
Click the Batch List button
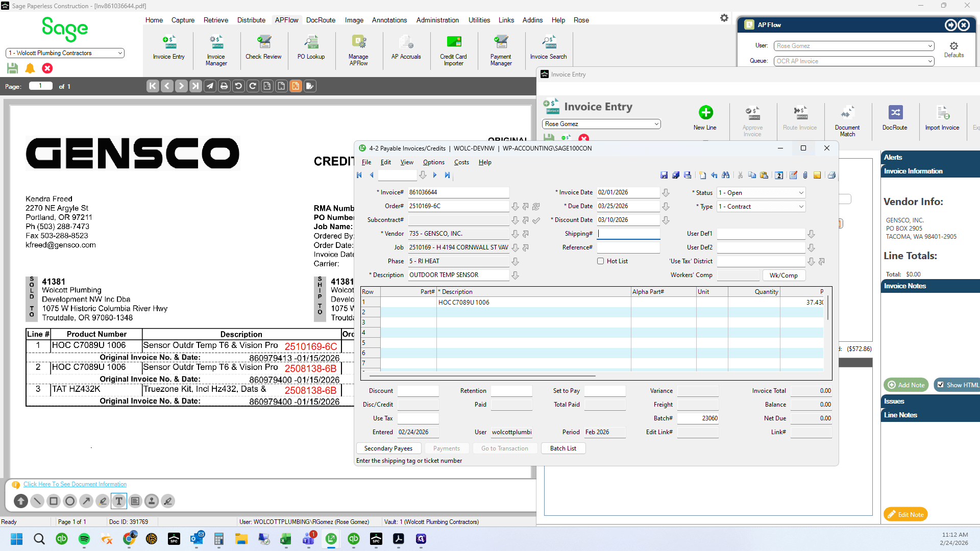563,448
